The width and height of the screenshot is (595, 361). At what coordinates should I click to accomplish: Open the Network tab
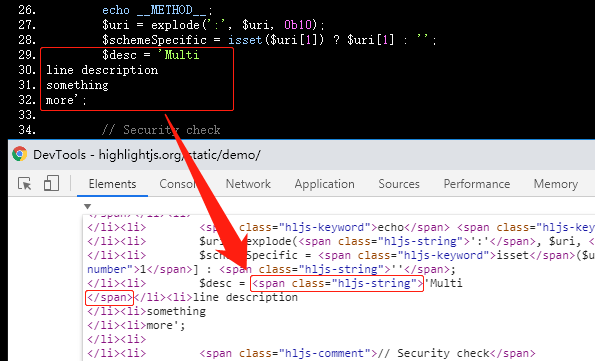(248, 184)
